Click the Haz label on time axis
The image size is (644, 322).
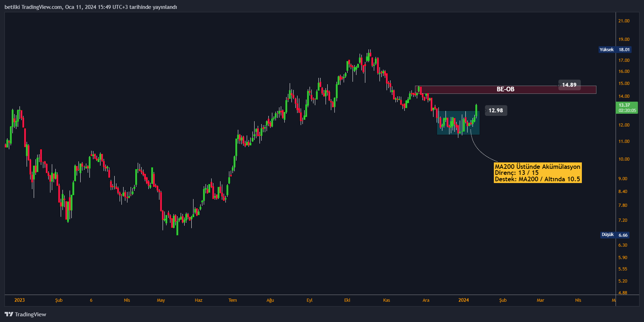(x=198, y=300)
